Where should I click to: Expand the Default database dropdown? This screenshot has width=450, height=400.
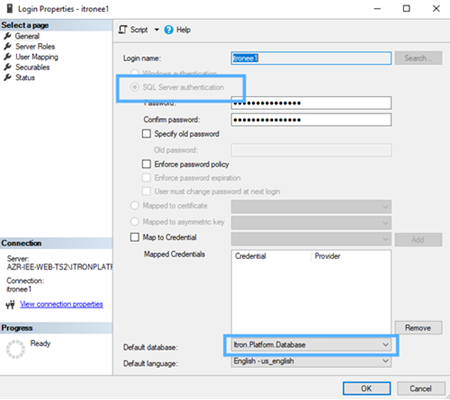click(x=311, y=345)
